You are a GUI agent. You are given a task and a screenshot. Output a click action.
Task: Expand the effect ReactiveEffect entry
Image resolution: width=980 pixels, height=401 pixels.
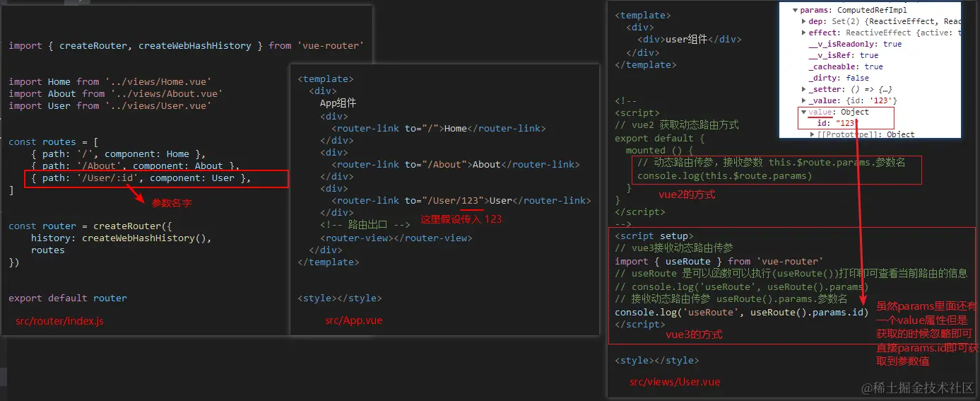click(x=804, y=33)
